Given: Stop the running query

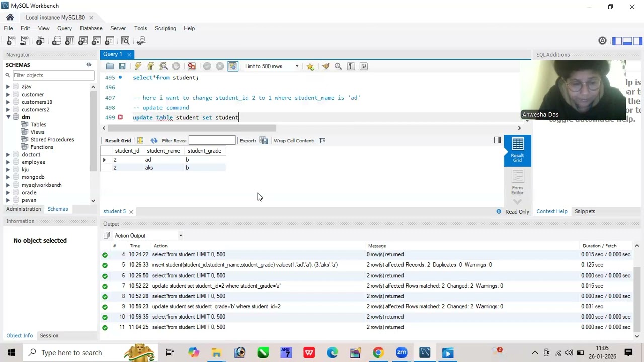Looking at the screenshot, I should click(176, 66).
